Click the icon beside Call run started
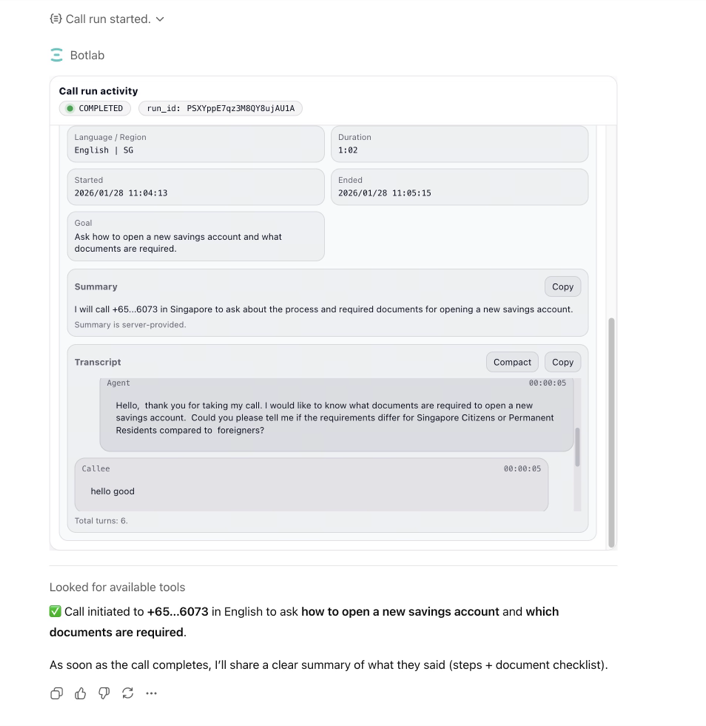Image resolution: width=706 pixels, height=726 pixels. pyautogui.click(x=56, y=19)
